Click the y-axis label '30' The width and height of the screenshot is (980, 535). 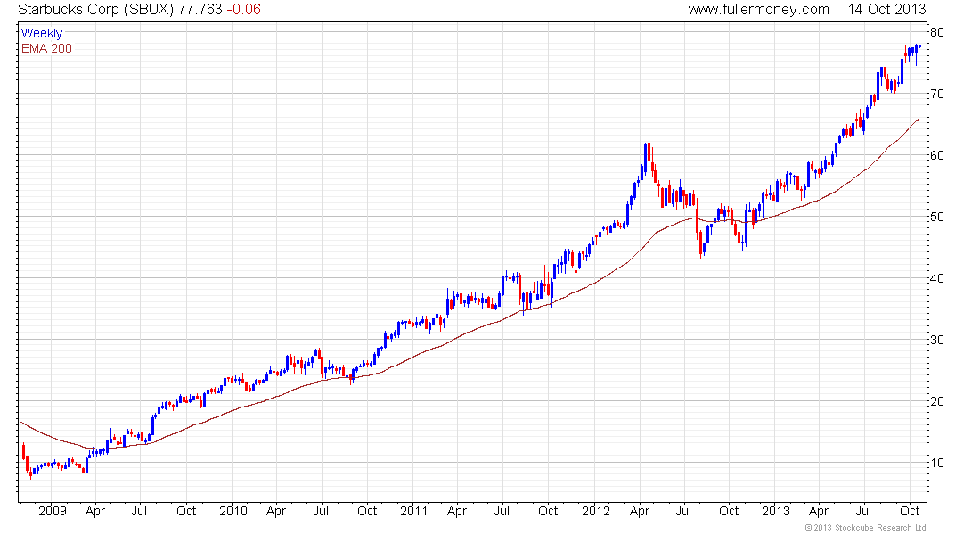936,340
